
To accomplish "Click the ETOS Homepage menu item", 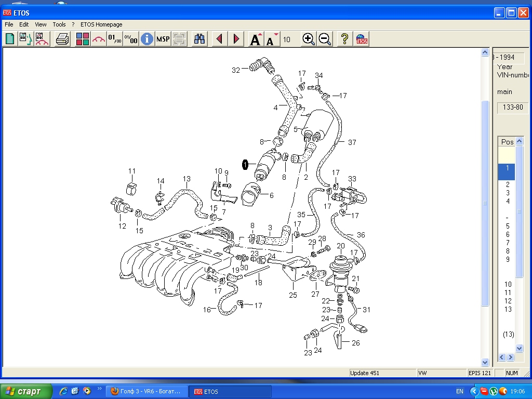I will click(101, 24).
